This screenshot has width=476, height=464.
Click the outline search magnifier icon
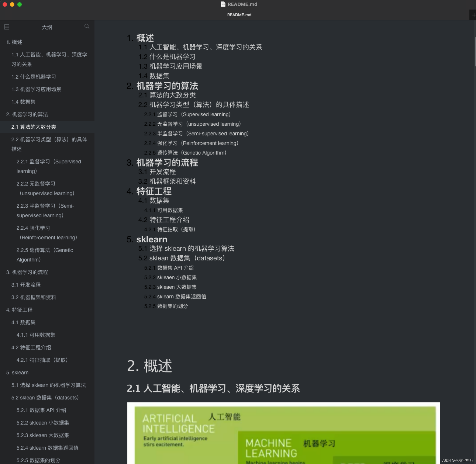coord(87,26)
